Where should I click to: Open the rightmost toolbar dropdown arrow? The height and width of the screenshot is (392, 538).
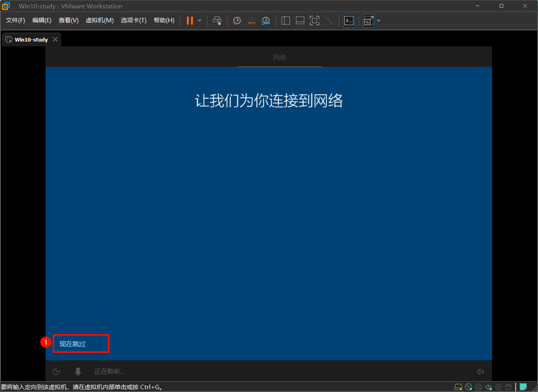378,20
